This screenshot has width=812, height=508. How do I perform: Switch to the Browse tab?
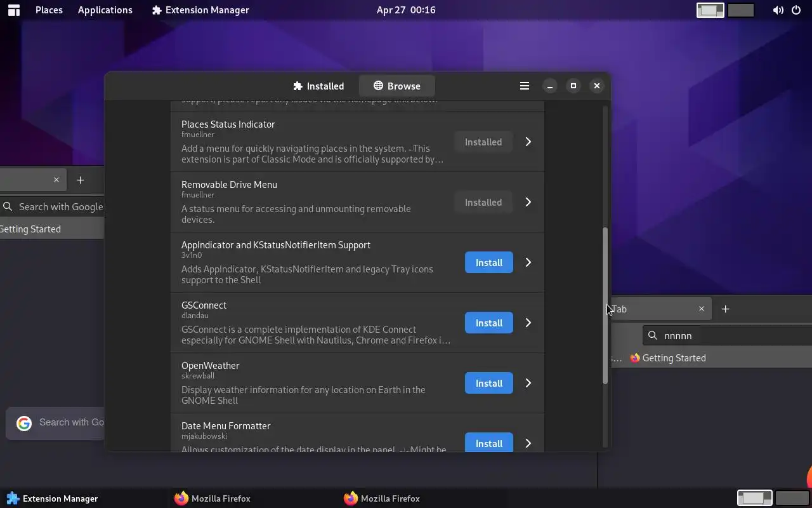click(396, 86)
